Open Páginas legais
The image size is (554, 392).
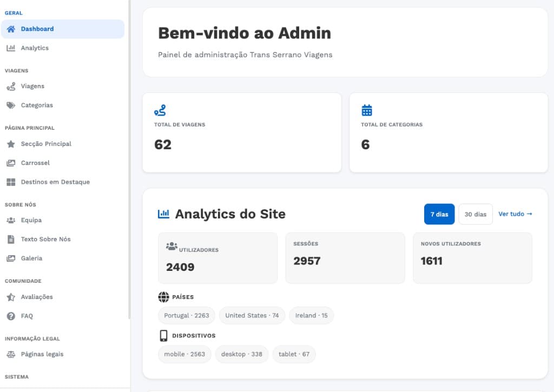pyautogui.click(x=63, y=354)
